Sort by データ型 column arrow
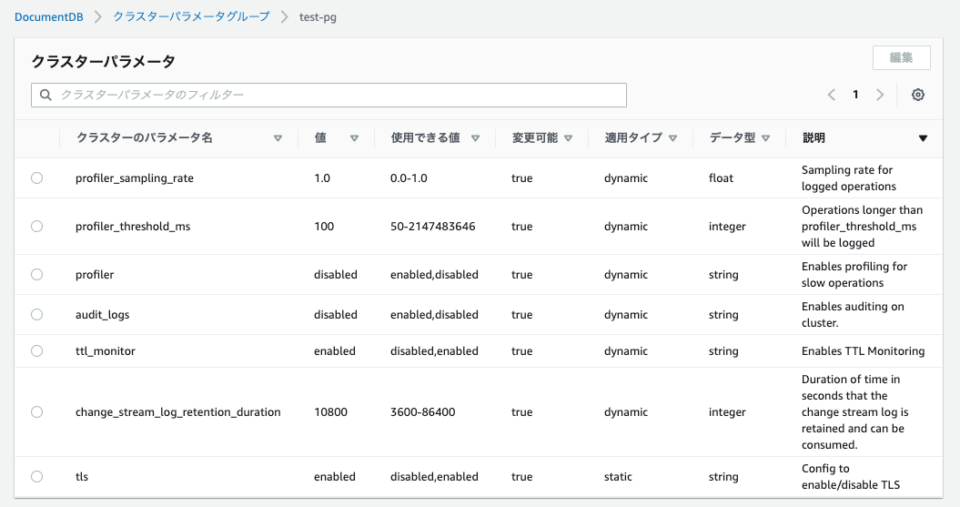The height and width of the screenshot is (507, 960). [765, 138]
